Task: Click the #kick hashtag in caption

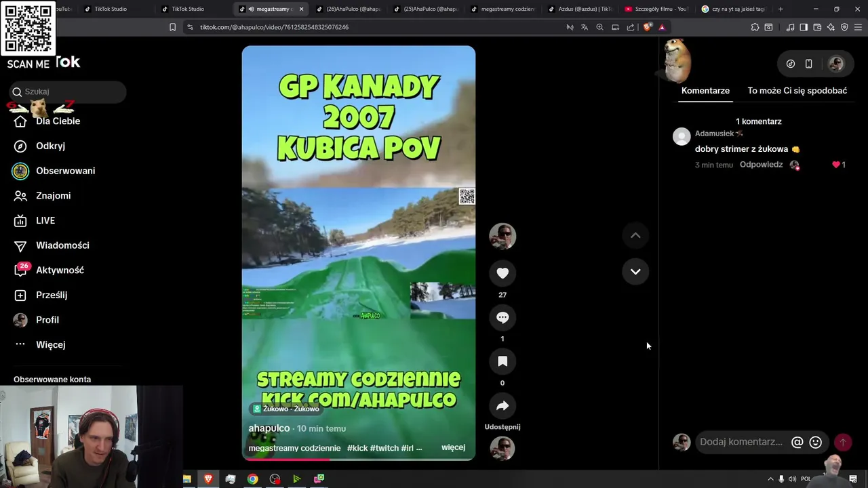Action: pos(357,448)
